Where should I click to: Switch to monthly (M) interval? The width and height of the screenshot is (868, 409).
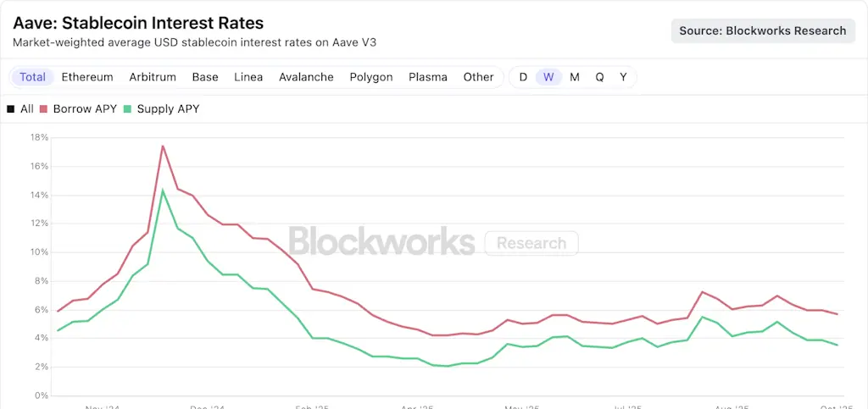[575, 77]
